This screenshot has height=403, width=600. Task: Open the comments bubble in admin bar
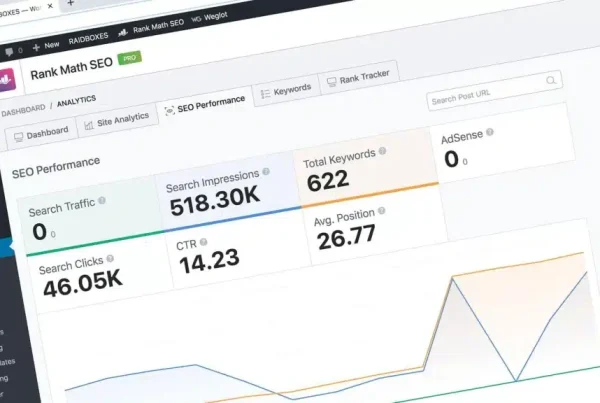(9, 52)
